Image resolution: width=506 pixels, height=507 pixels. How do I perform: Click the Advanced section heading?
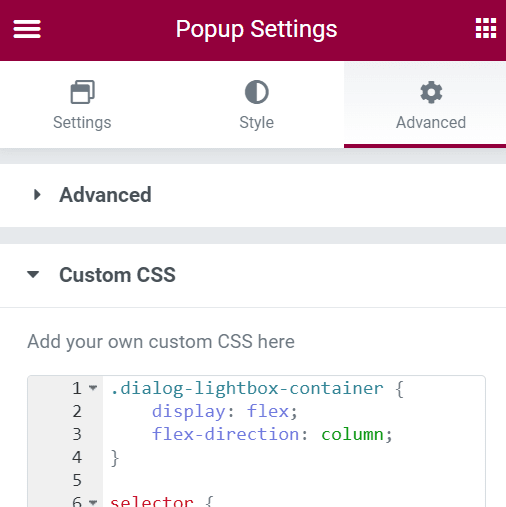(x=105, y=195)
